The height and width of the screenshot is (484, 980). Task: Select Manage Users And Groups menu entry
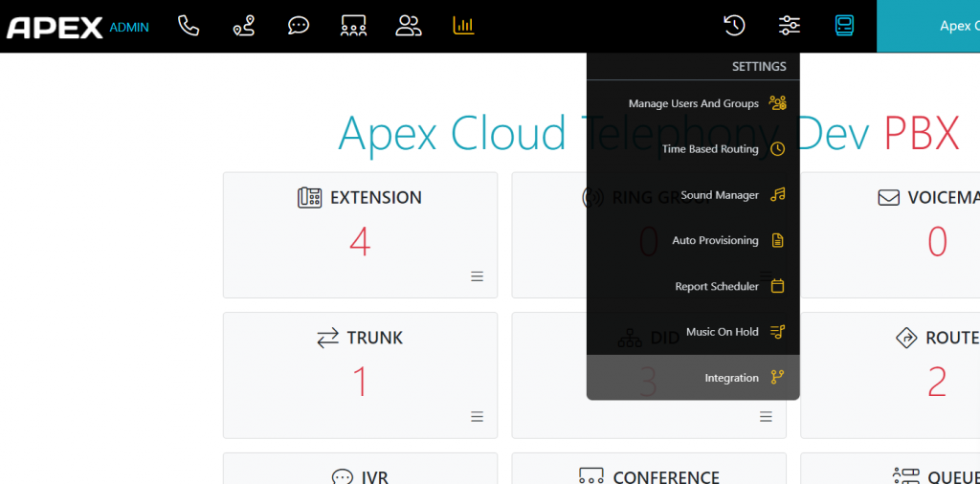(x=693, y=103)
